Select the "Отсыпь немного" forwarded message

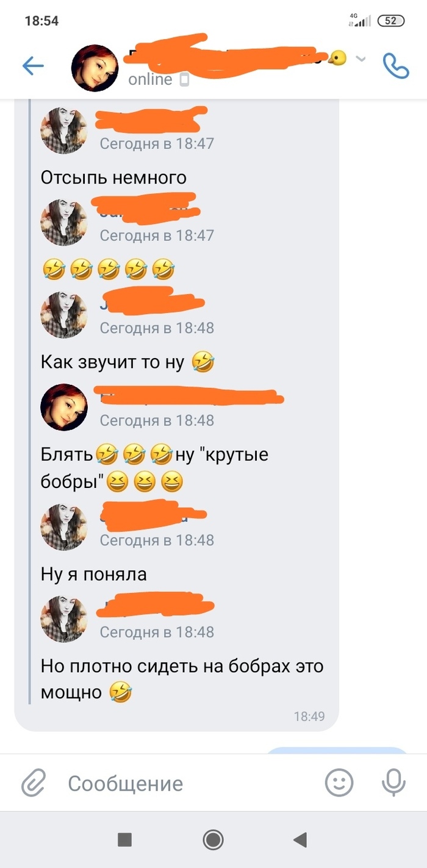pyautogui.click(x=113, y=178)
